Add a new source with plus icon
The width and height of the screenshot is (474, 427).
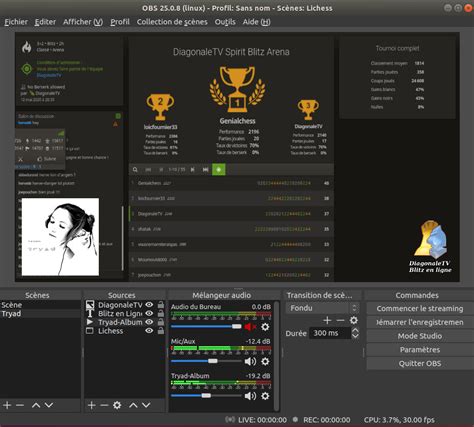coord(92,405)
